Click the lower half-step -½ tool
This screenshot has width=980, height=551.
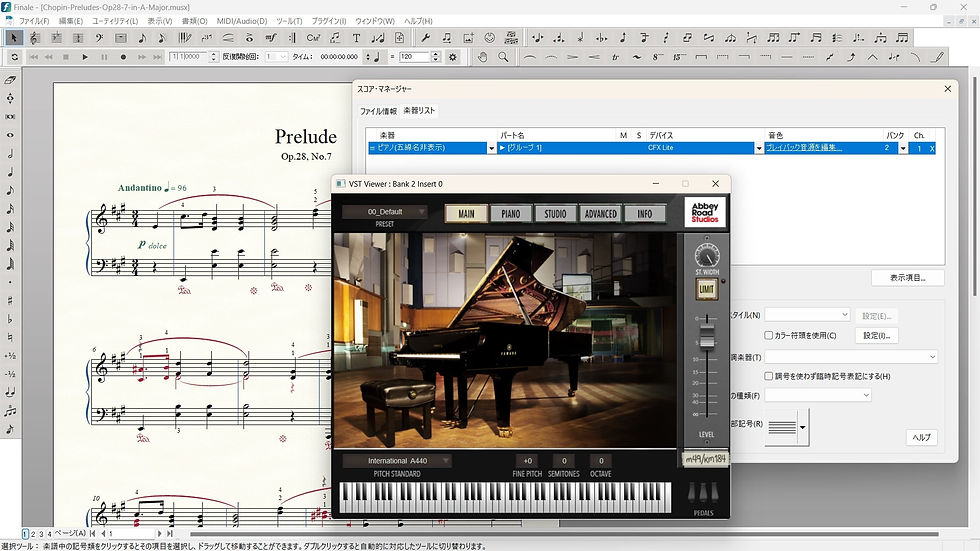pyautogui.click(x=10, y=374)
